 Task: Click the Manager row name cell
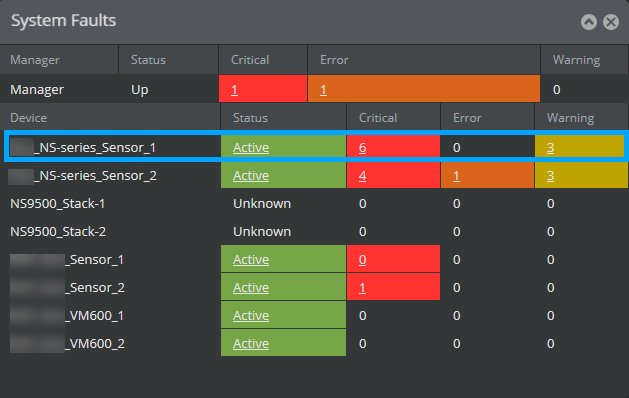37,89
